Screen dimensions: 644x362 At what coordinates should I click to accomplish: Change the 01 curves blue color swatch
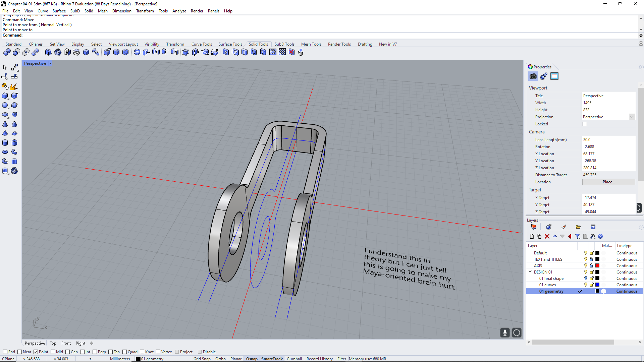[x=597, y=285]
